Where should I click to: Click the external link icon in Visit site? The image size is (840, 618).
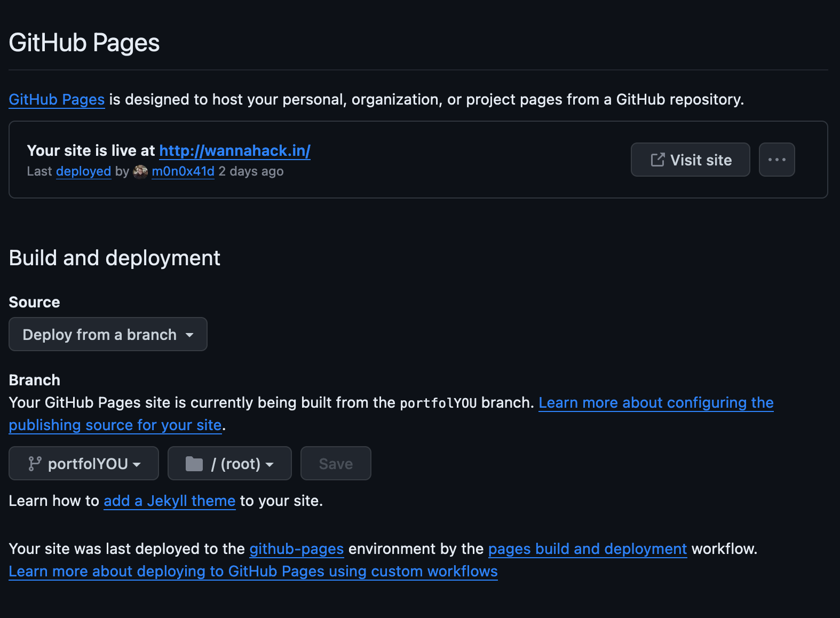coord(657,160)
